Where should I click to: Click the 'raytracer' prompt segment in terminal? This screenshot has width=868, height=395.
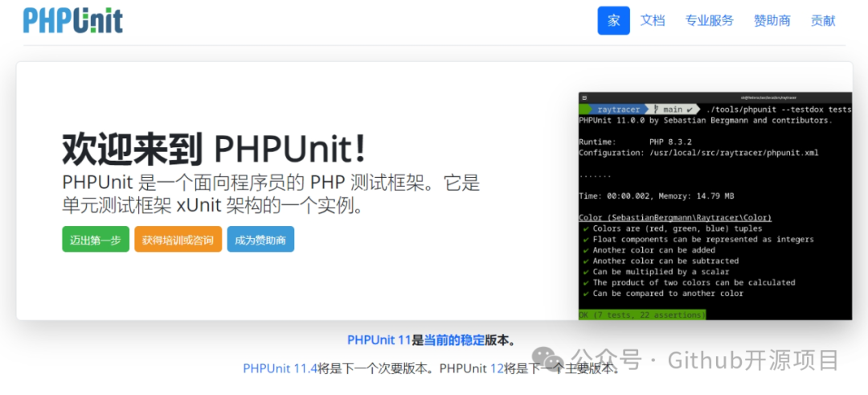(x=618, y=109)
